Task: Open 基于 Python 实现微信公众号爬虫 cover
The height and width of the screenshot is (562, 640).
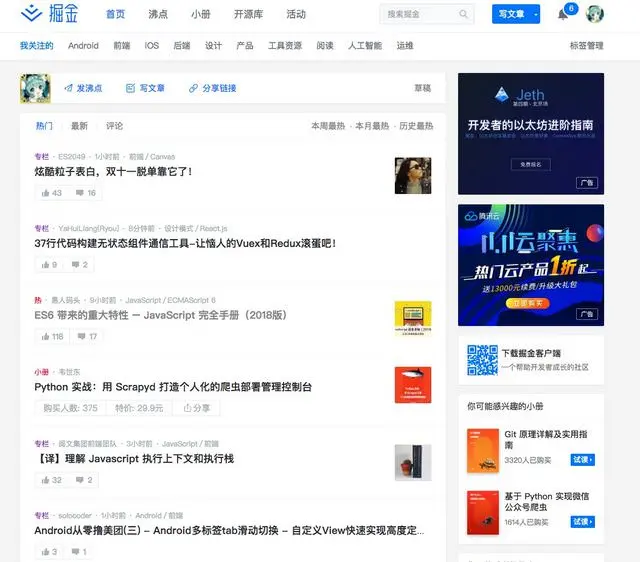Action: point(483,513)
